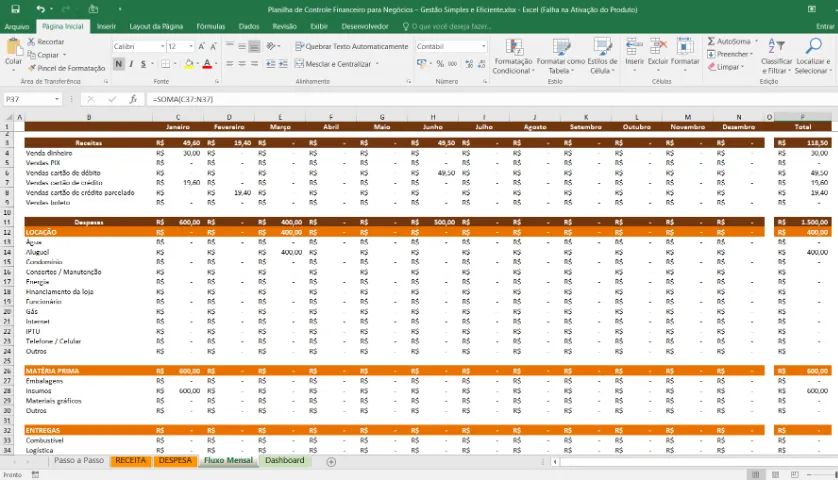
Task: Increase font size with large A
Action: click(201, 47)
